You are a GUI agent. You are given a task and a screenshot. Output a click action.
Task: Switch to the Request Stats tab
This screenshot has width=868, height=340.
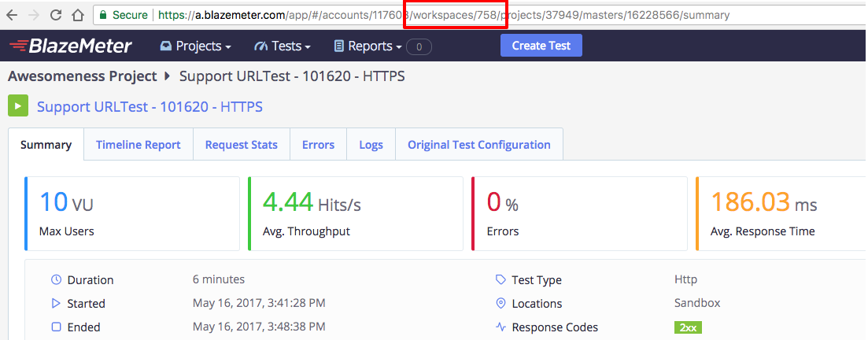click(242, 145)
